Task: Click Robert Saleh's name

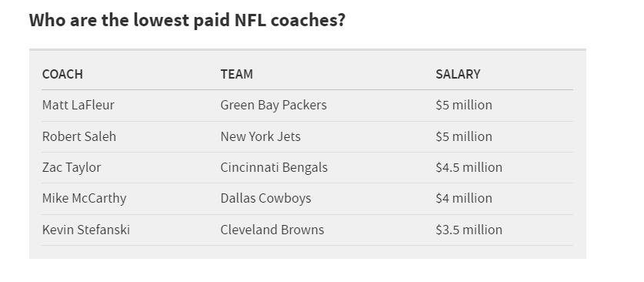Action: point(78,136)
